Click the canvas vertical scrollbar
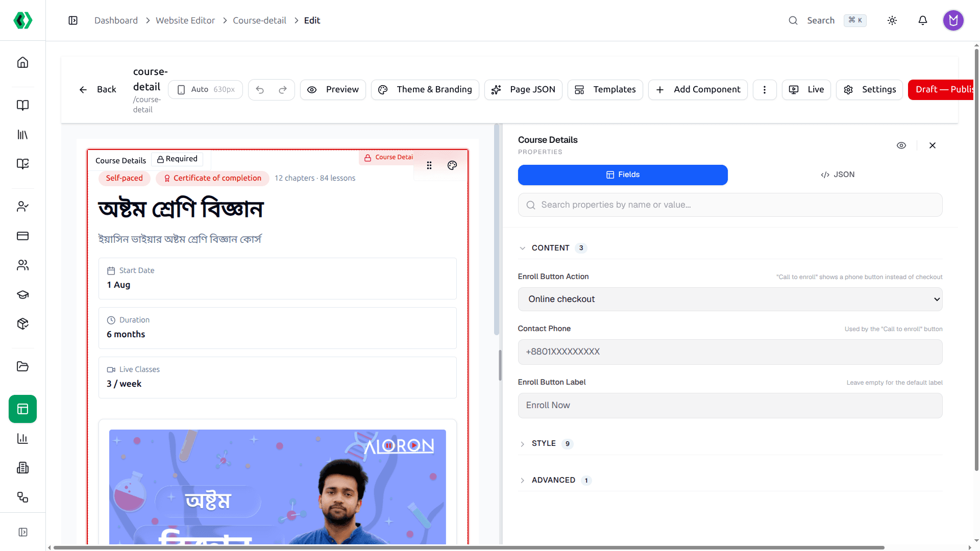This screenshot has width=980, height=551. pyautogui.click(x=496, y=230)
